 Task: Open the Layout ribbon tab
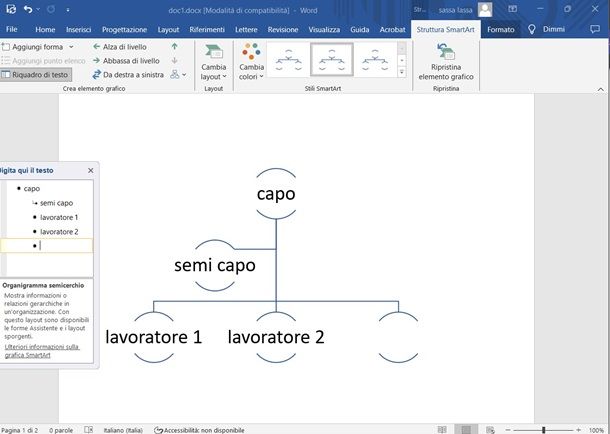pos(168,30)
